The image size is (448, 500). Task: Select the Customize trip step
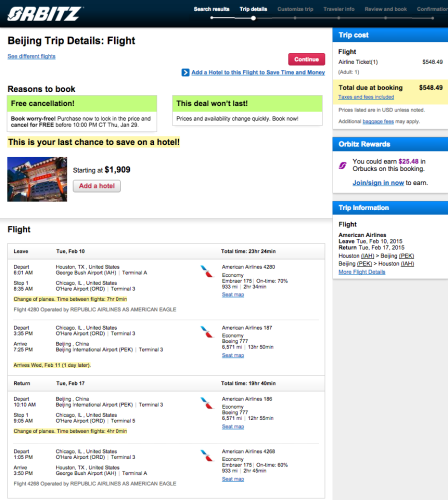pos(295,9)
